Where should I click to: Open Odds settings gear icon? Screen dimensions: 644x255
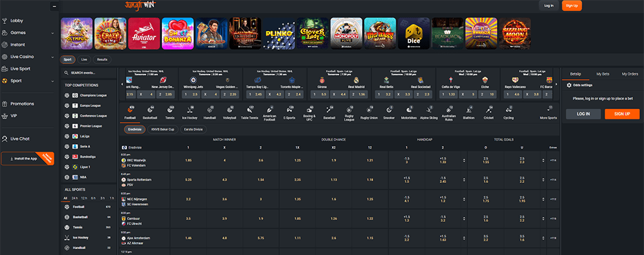[x=569, y=85]
